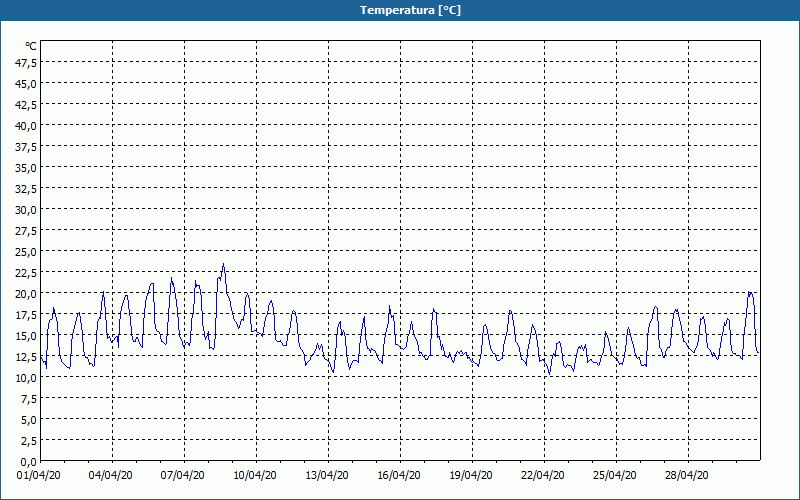800x500 pixels.
Task: Click the 2,5 temperature label
Action: coord(29,441)
